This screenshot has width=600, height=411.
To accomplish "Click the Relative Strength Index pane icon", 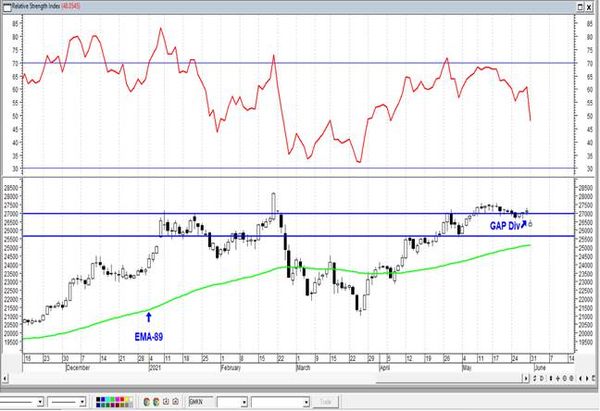I will click(x=7, y=7).
